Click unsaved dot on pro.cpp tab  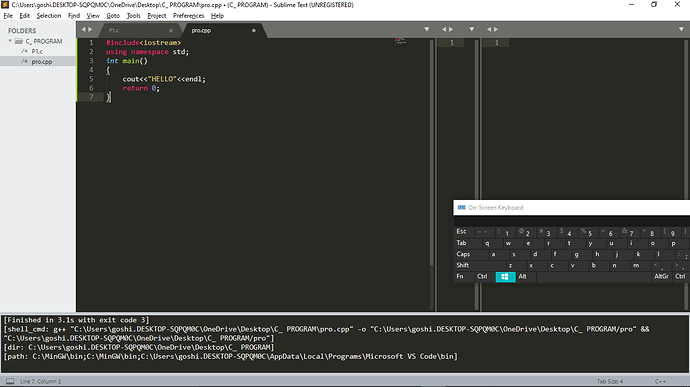pyautogui.click(x=253, y=30)
